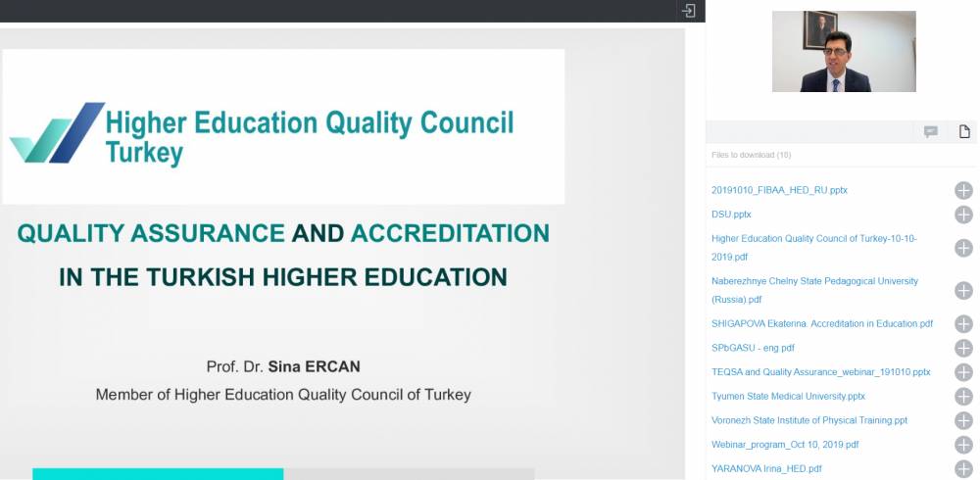Click the slide line 'IN THE TURKISH HIGHER EDUCATION'
This screenshot has height=480, width=980.
283,277
